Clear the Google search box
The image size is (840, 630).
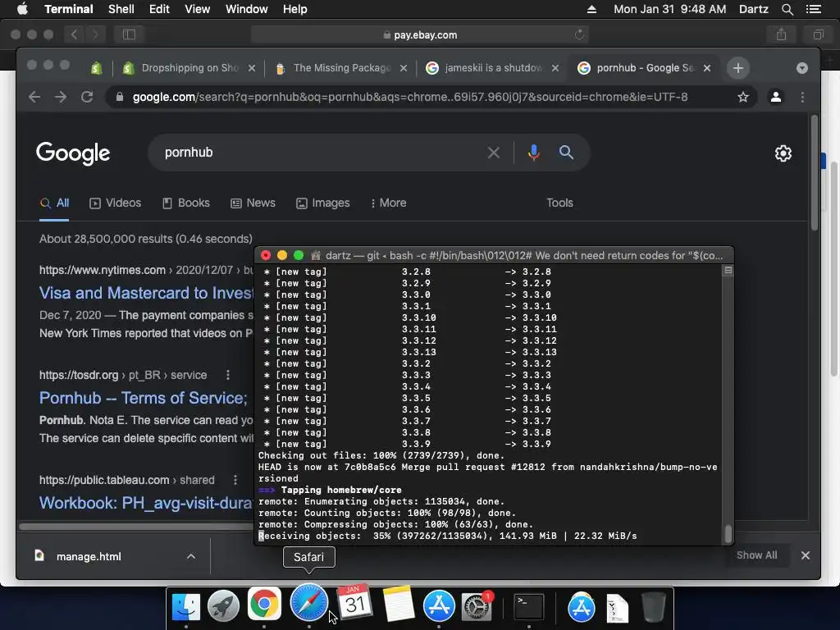coord(493,153)
